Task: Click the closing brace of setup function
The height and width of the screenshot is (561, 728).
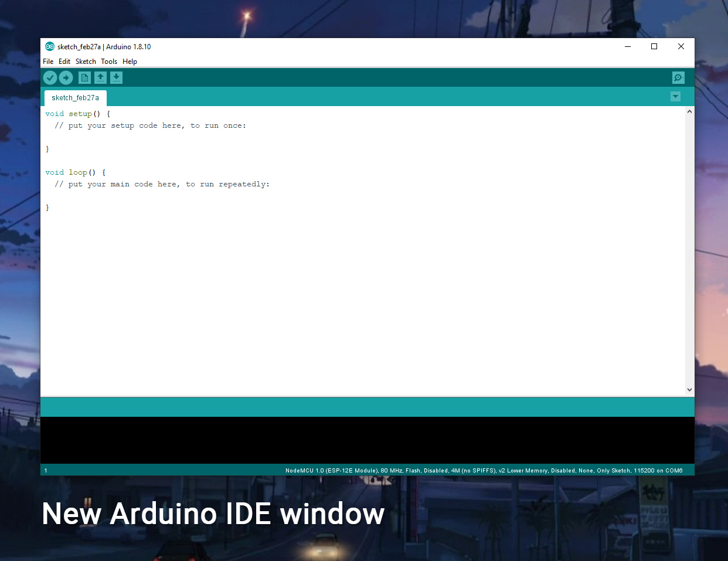Action: click(47, 149)
